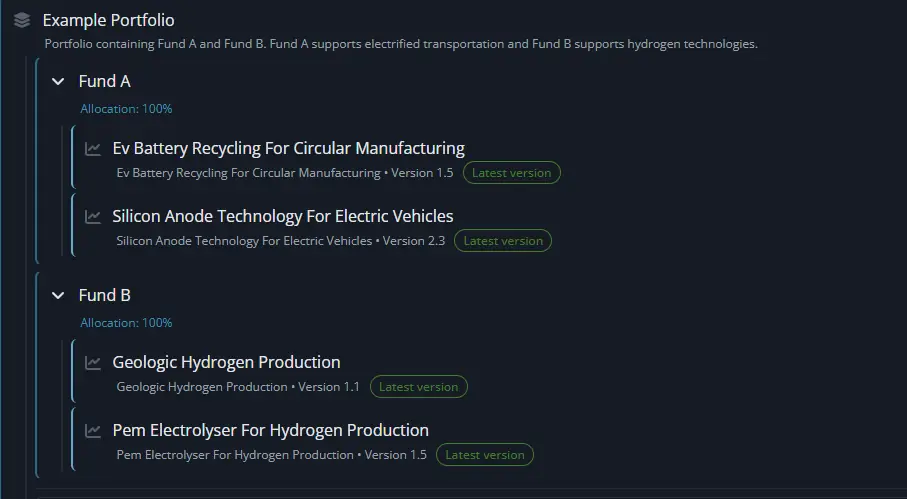This screenshot has height=499, width=907.
Task: Select the Fund B heading
Action: pos(104,295)
